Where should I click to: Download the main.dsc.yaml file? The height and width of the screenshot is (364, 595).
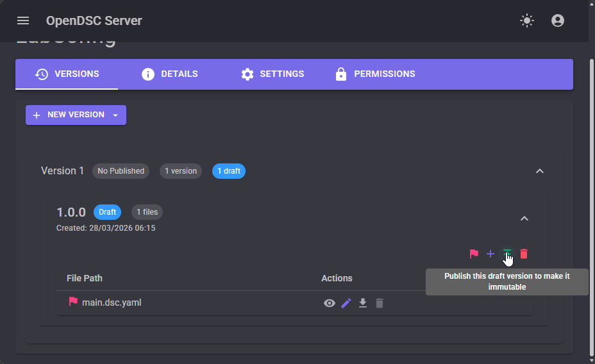363,303
